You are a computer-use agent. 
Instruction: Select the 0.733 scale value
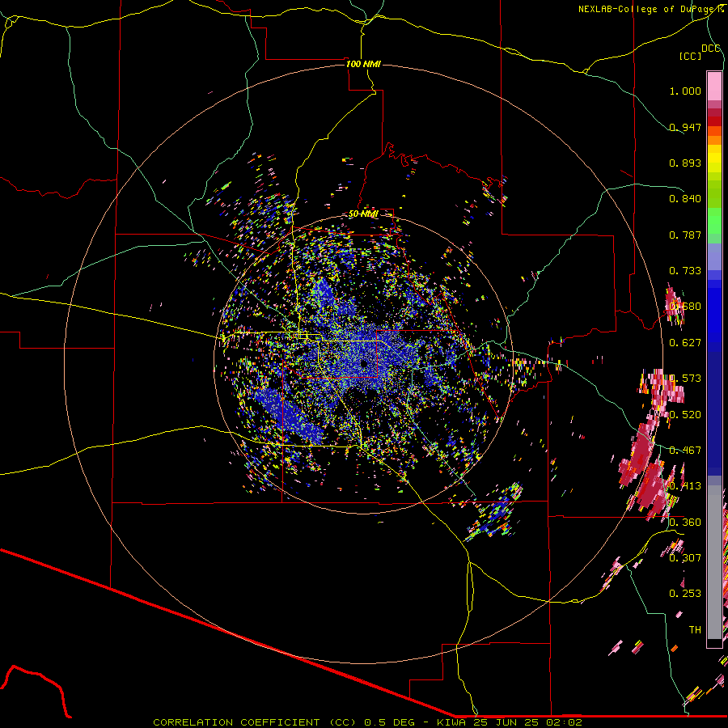(x=685, y=271)
